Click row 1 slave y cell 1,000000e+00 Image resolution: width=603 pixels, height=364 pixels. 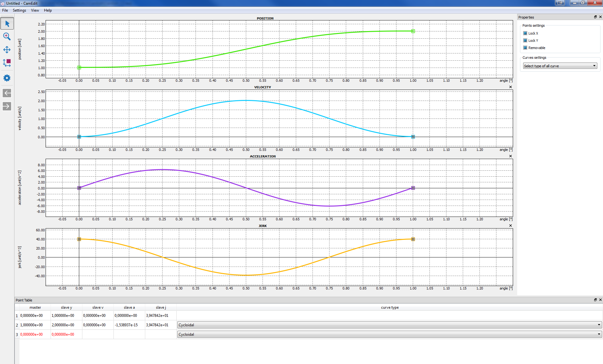(66, 316)
